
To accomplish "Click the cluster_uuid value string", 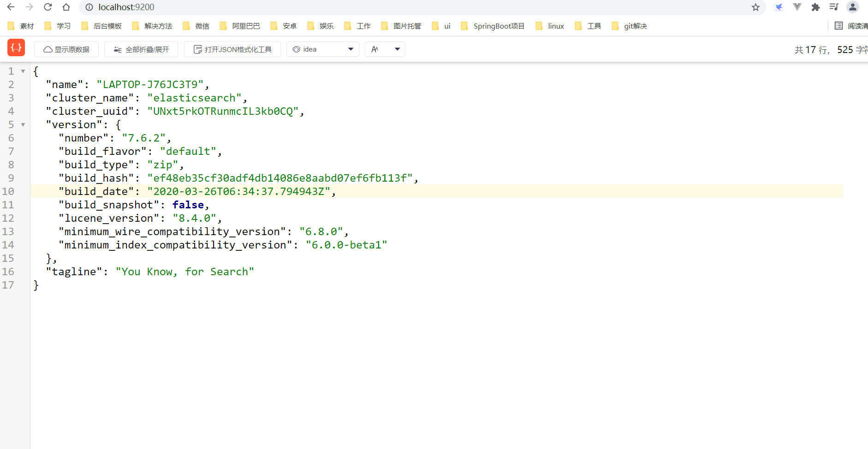I will tap(223, 112).
